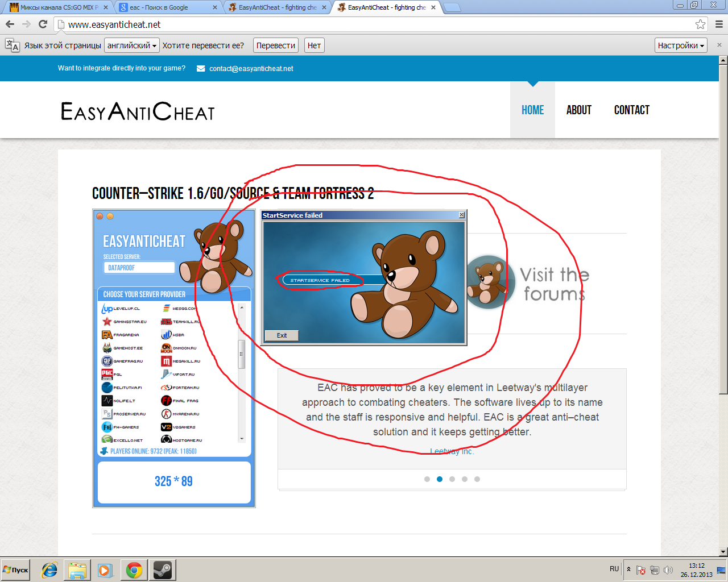Switch to the third EasyAntiCheat tab
This screenshot has height=582, width=728.
278,7
